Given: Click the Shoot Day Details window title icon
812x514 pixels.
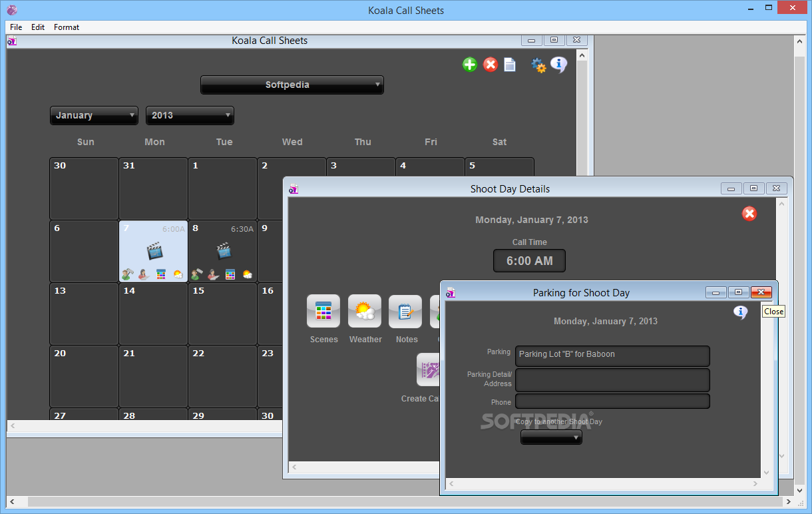Looking at the screenshot, I should point(294,188).
